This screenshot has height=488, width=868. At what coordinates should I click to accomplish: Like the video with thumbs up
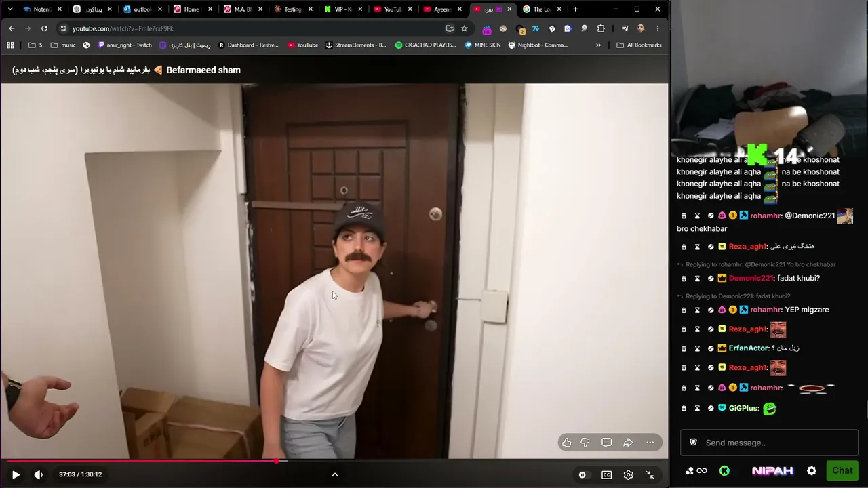pyautogui.click(x=567, y=443)
